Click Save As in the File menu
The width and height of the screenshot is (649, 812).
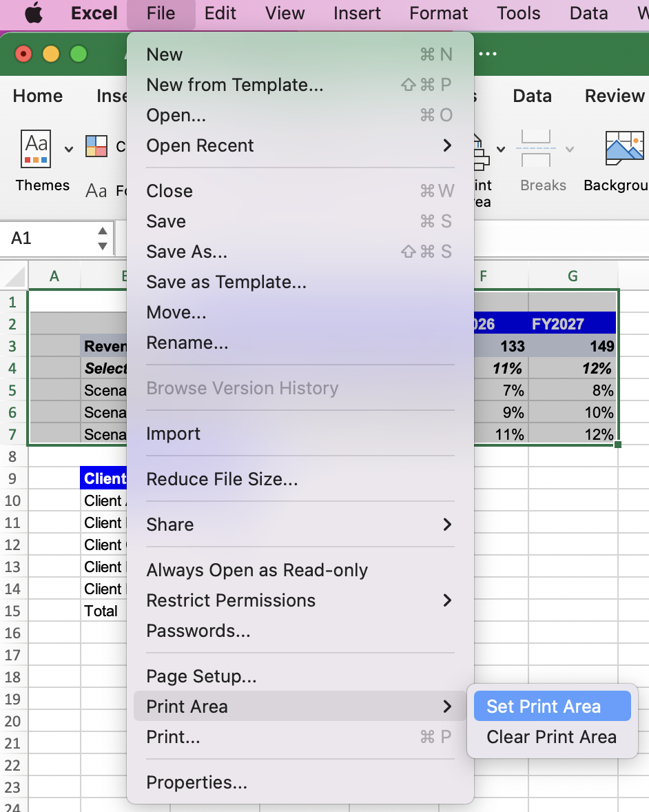tap(187, 252)
